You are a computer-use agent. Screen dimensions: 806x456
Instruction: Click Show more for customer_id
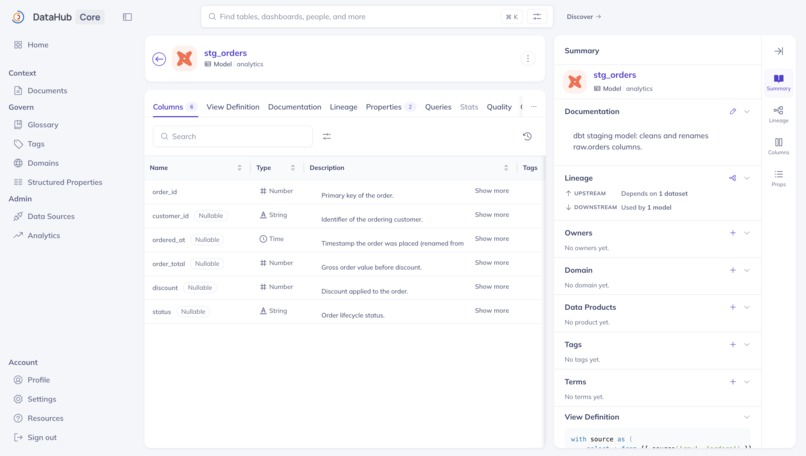(492, 215)
